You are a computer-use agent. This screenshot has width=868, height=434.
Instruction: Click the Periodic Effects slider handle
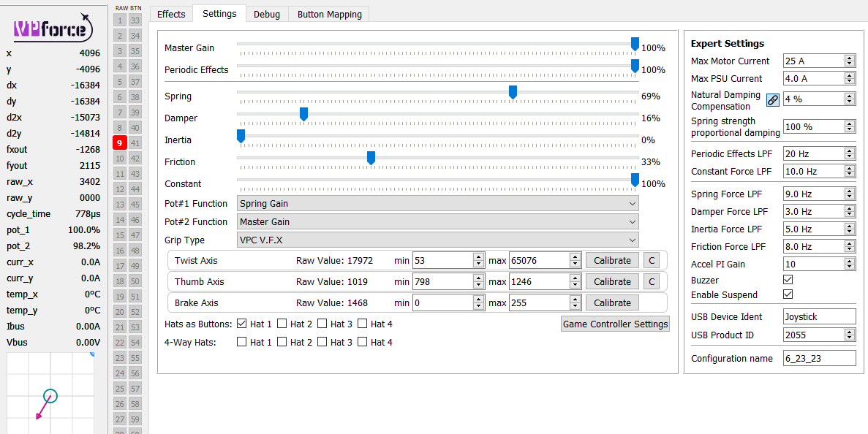[635, 66]
